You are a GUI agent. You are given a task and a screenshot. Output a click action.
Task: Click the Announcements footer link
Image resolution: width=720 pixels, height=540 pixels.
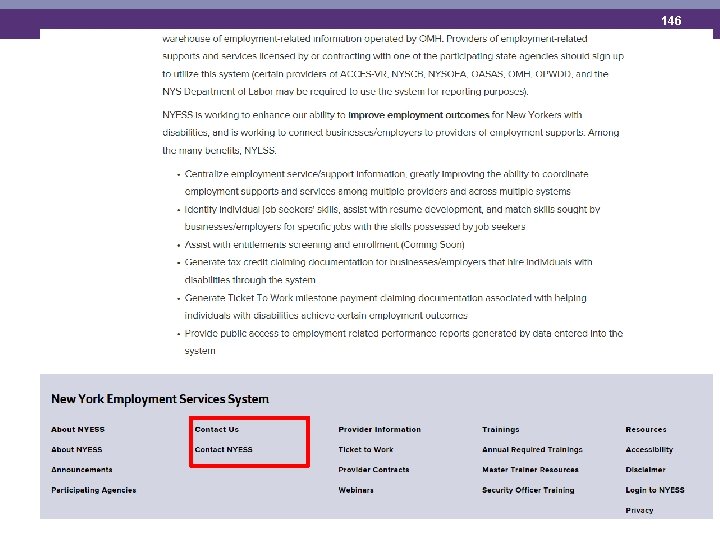(x=82, y=470)
